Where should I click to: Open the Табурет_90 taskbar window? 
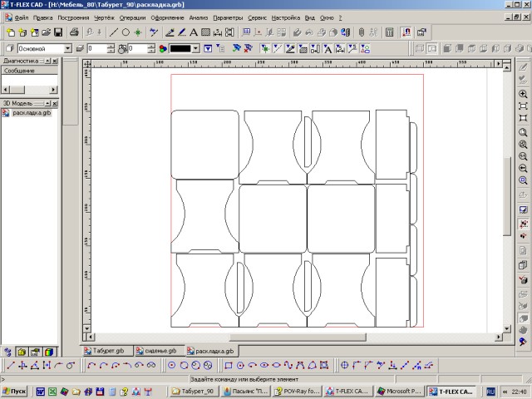pos(195,392)
